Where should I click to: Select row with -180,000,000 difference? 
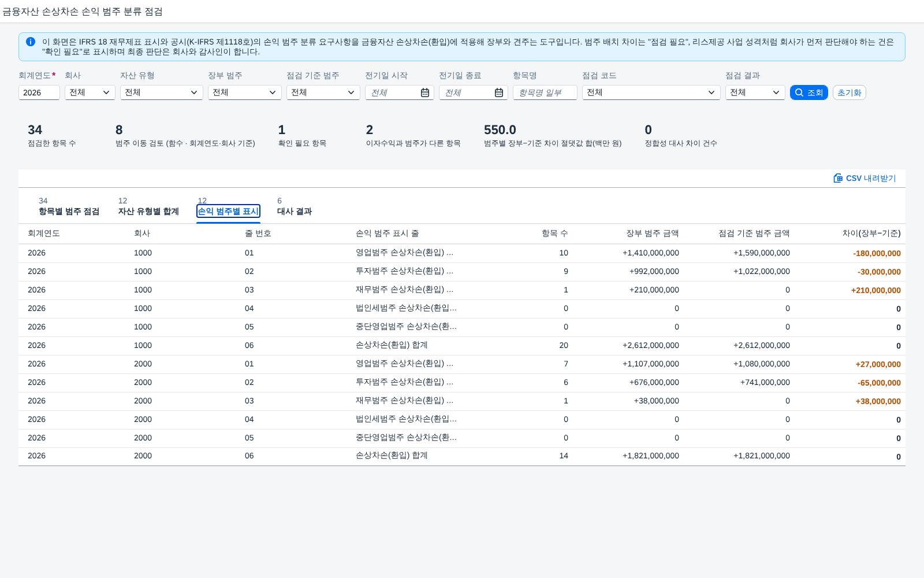[x=462, y=253]
